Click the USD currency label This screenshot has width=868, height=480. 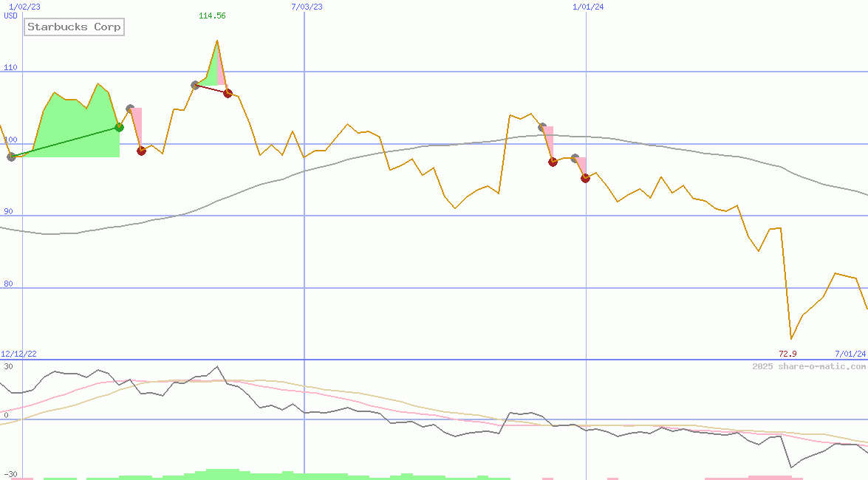(11, 16)
